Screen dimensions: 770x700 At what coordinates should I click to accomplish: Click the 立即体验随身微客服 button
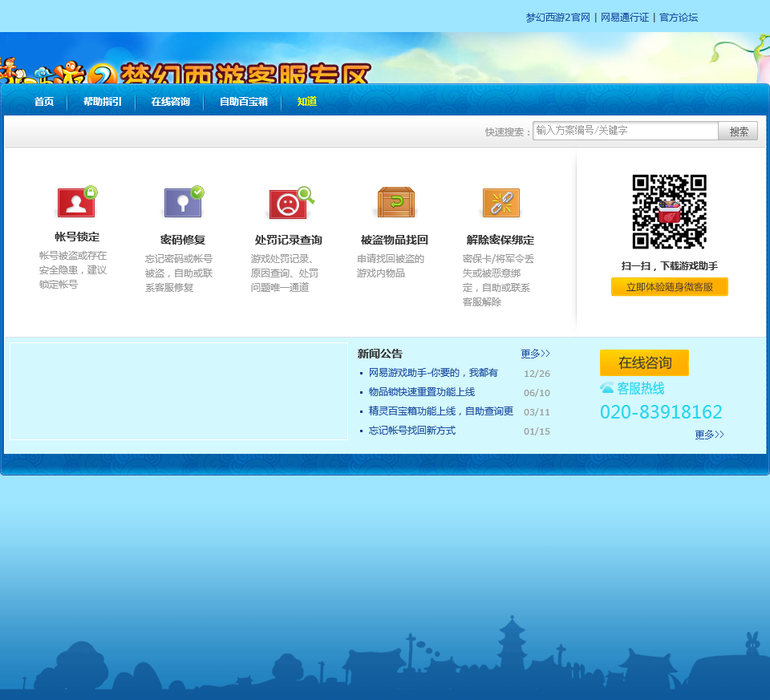[x=669, y=287]
